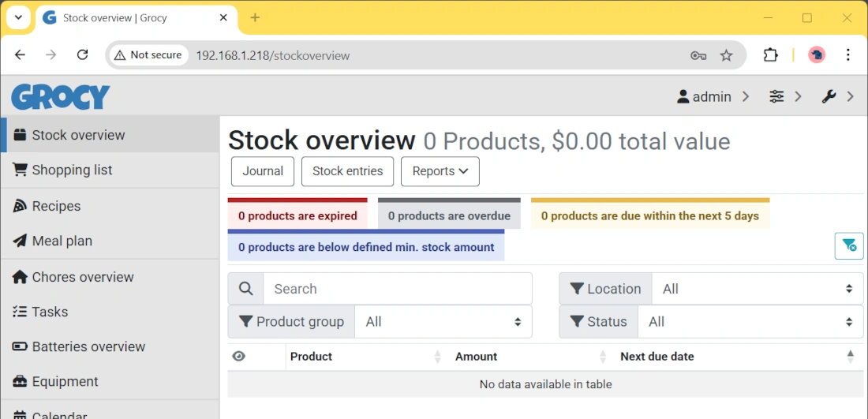Open the browser extensions menu
Viewport: 868px width, 419px height.
pos(770,54)
